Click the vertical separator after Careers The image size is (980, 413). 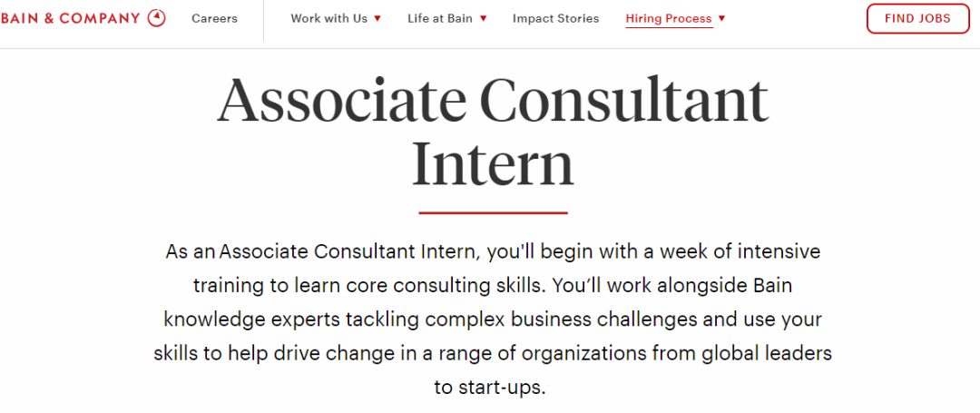tap(263, 21)
